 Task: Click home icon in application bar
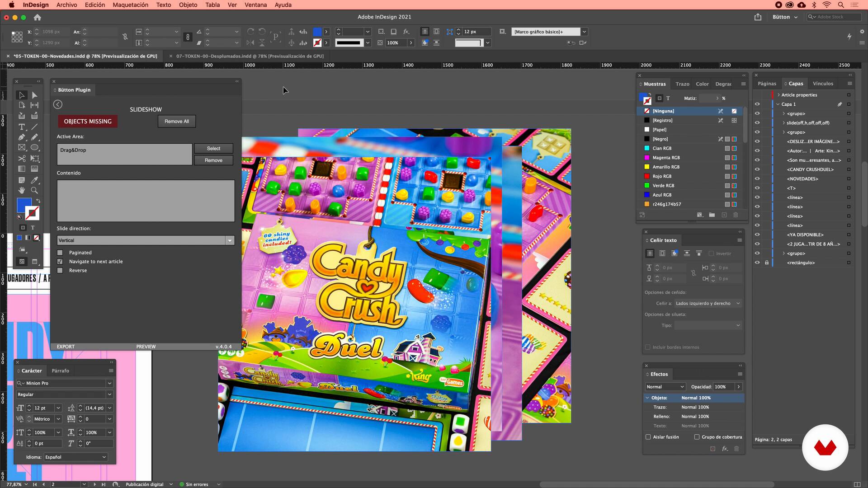pos(38,17)
